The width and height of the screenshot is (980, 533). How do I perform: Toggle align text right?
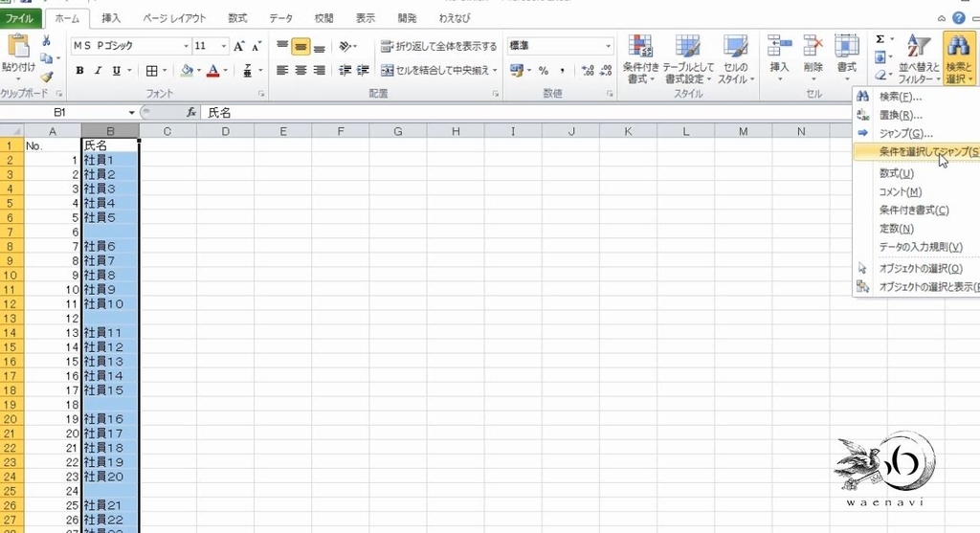[320, 71]
